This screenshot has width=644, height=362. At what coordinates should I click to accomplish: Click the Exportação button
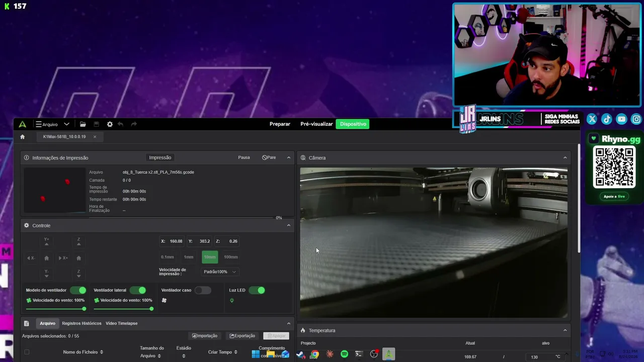243,336
